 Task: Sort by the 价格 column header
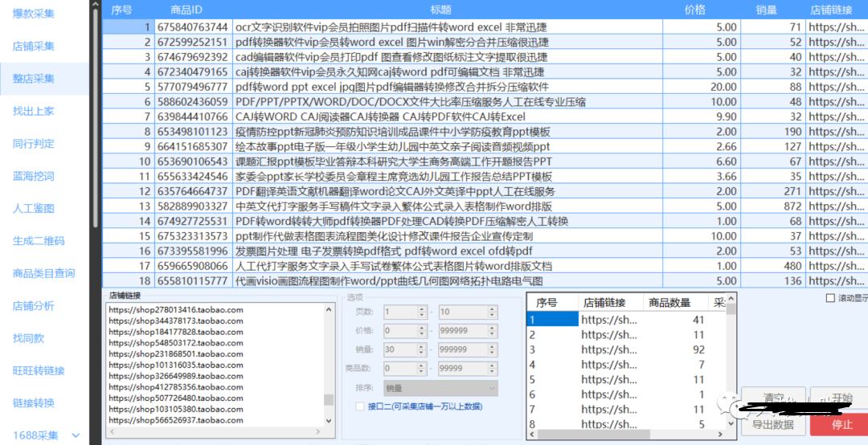click(x=694, y=10)
